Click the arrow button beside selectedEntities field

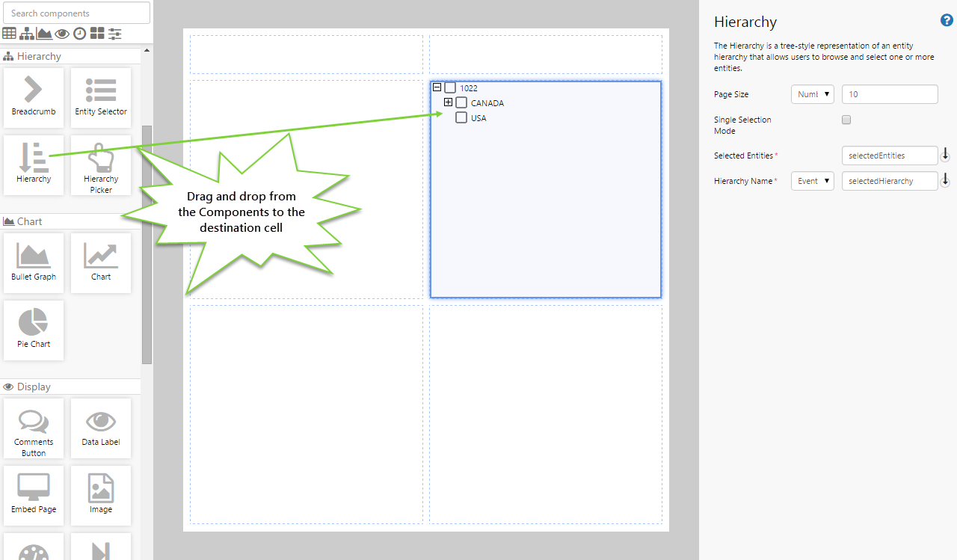[945, 155]
